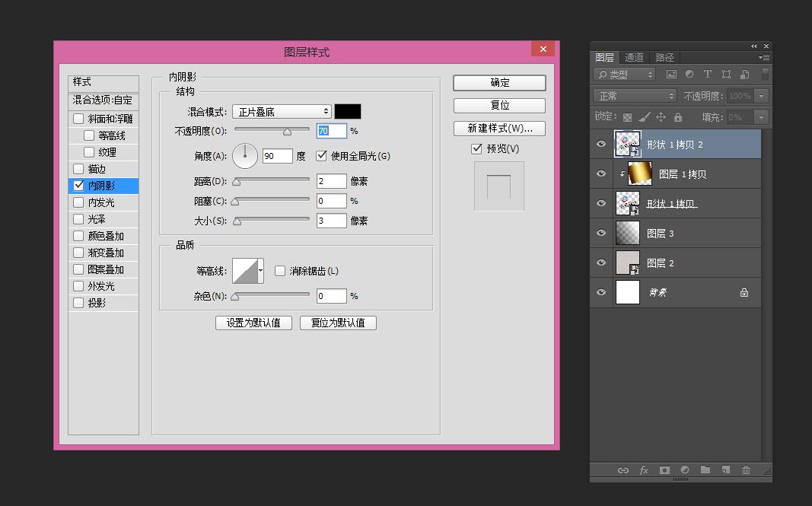The image size is (812, 506).
Task: Click the add layer mask icon
Action: 664,470
